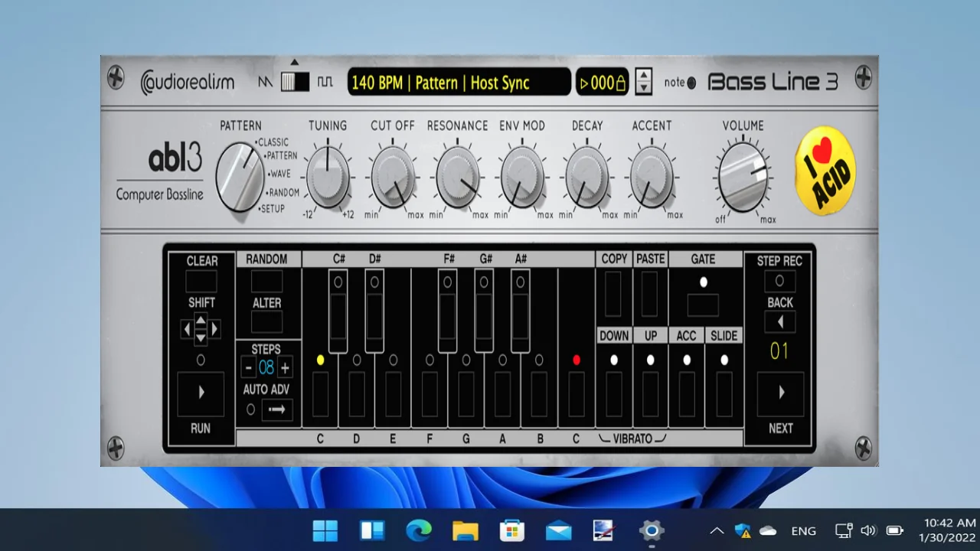980x551 pixels.
Task: Click the Env Mod knob
Action: coord(522,177)
